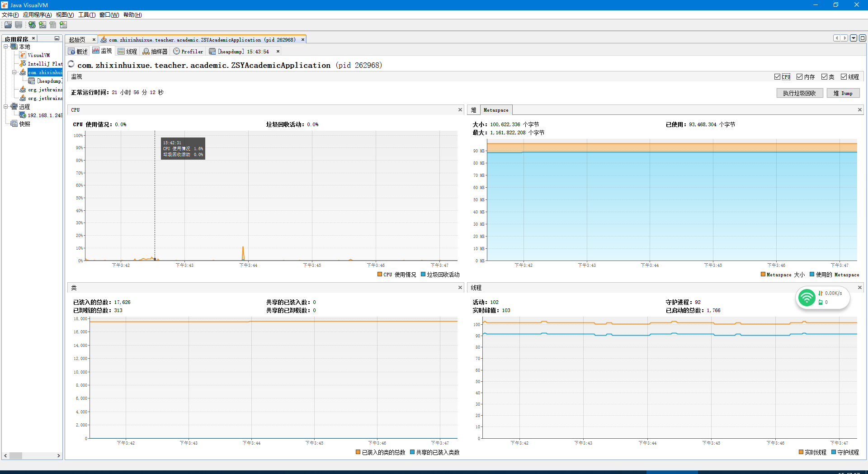Close the CPU chart panel
Image resolution: width=868 pixels, height=474 pixels.
[x=460, y=110]
